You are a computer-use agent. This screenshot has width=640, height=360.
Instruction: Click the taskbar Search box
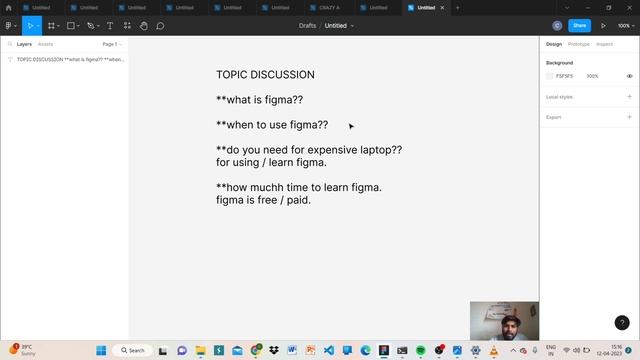point(132,350)
